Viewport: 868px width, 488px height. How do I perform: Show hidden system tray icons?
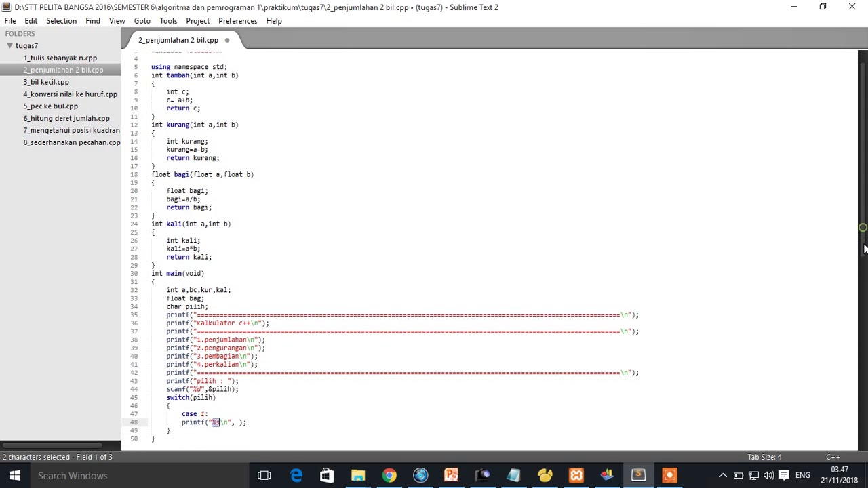point(723,475)
